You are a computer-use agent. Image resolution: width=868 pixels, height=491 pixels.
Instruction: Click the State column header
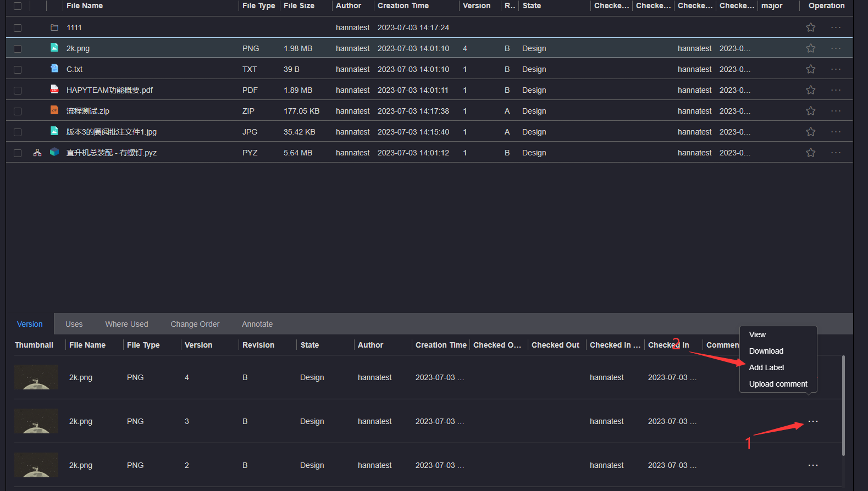(532, 5)
